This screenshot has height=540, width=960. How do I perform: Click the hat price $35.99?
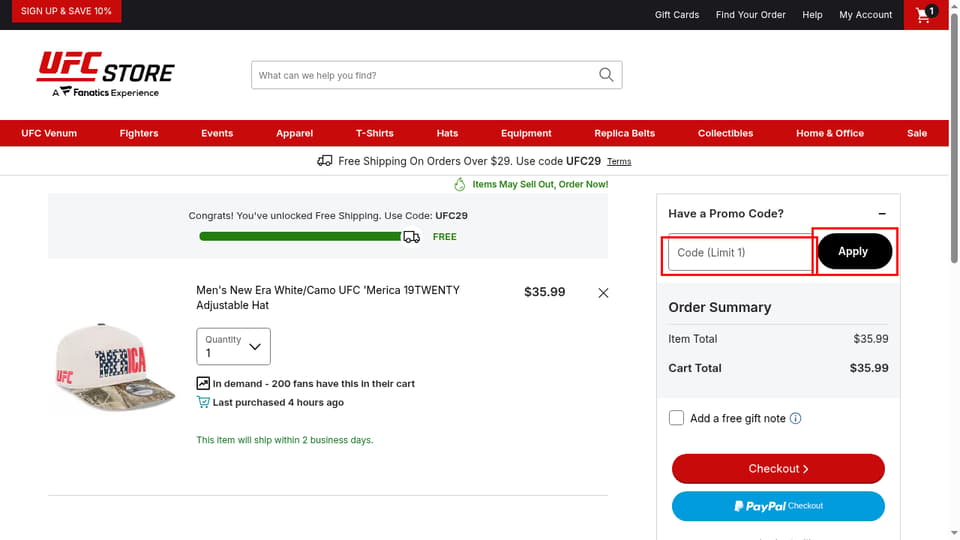click(544, 292)
